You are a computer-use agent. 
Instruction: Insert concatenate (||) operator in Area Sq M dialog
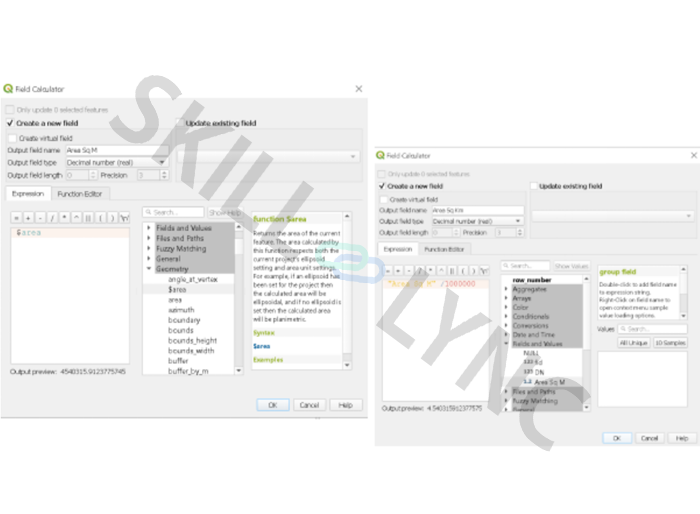point(88,218)
